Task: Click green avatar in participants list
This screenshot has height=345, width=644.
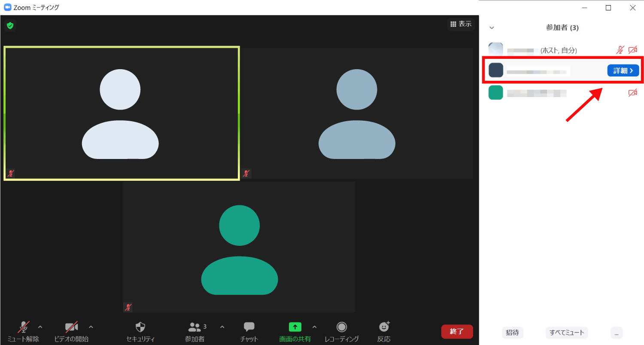Action: [x=495, y=92]
